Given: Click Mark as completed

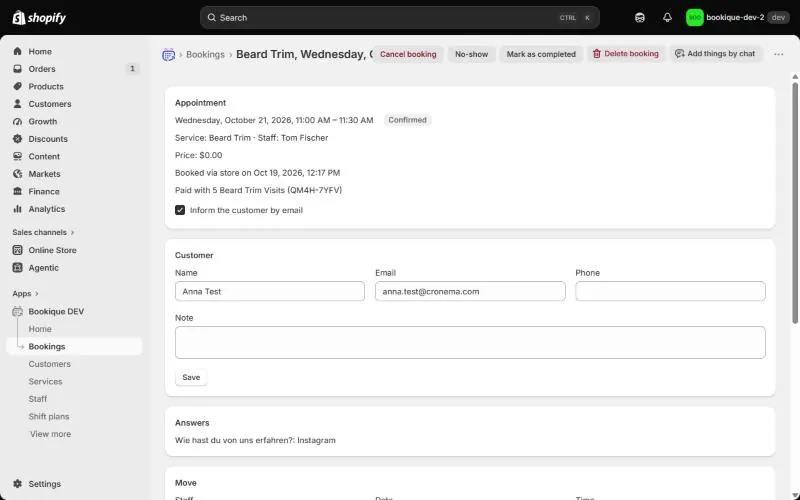Looking at the screenshot, I should tap(541, 54).
